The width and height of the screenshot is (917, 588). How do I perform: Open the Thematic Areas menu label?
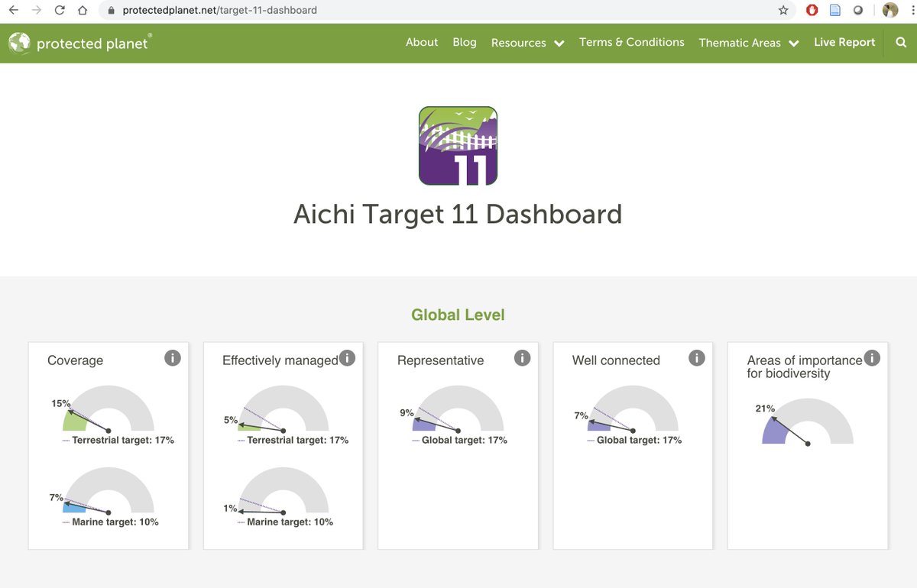tap(740, 43)
